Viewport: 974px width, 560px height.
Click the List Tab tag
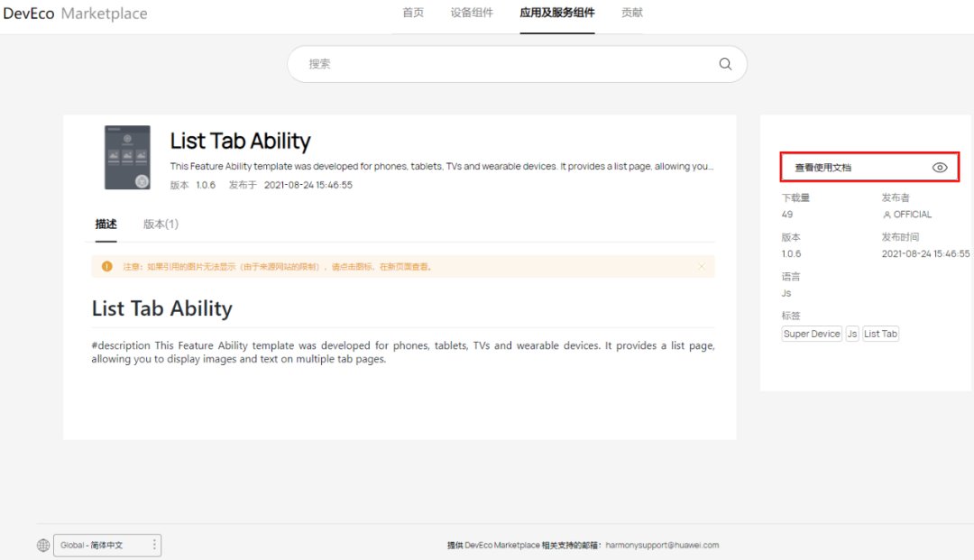click(x=880, y=334)
